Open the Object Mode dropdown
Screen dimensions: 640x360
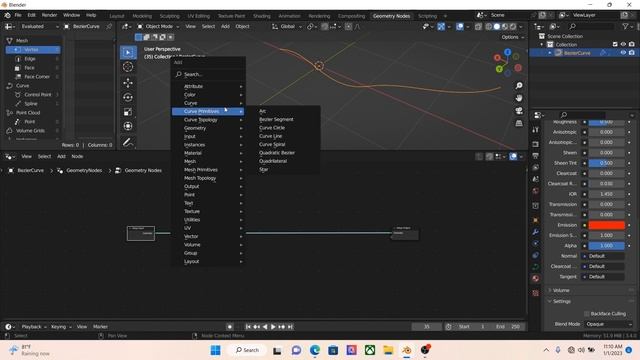pos(158,26)
